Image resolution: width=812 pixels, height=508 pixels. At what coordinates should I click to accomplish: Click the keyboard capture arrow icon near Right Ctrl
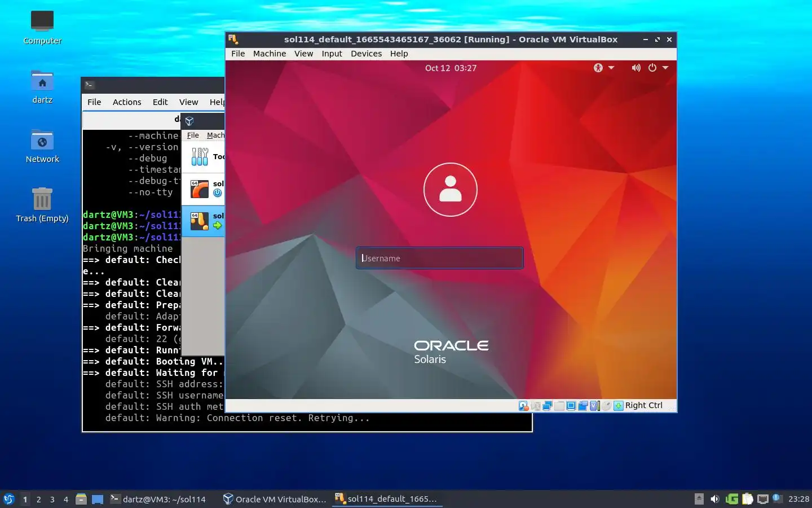point(619,405)
